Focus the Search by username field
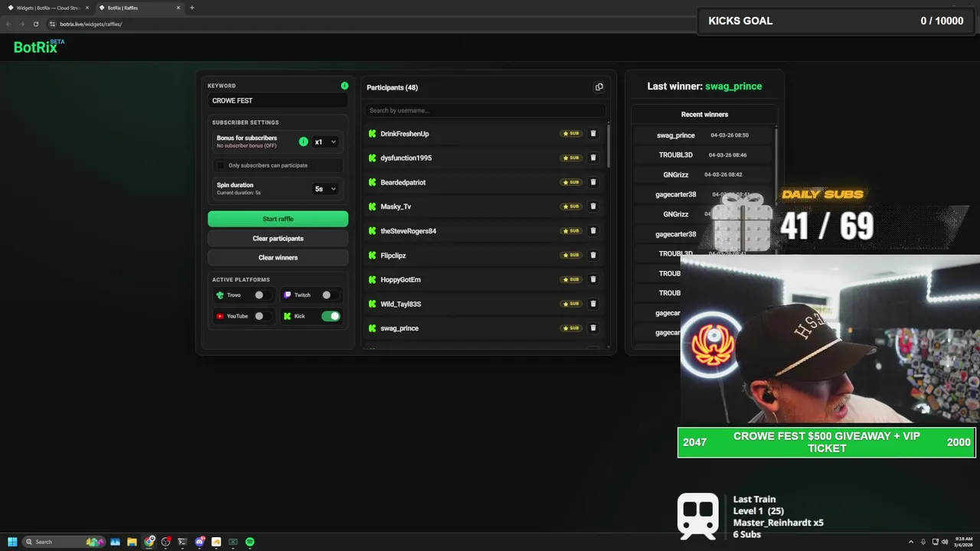Viewport: 980px width, 551px height. coord(485,110)
